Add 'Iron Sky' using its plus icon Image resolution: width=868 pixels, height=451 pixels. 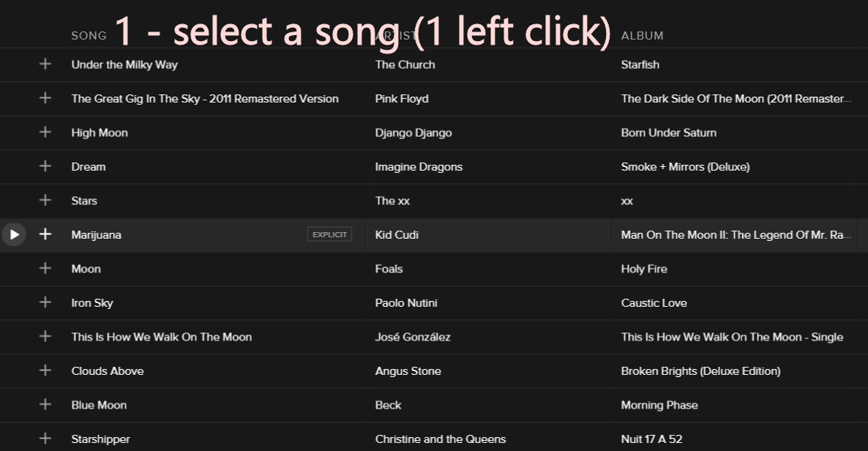pyautogui.click(x=45, y=302)
